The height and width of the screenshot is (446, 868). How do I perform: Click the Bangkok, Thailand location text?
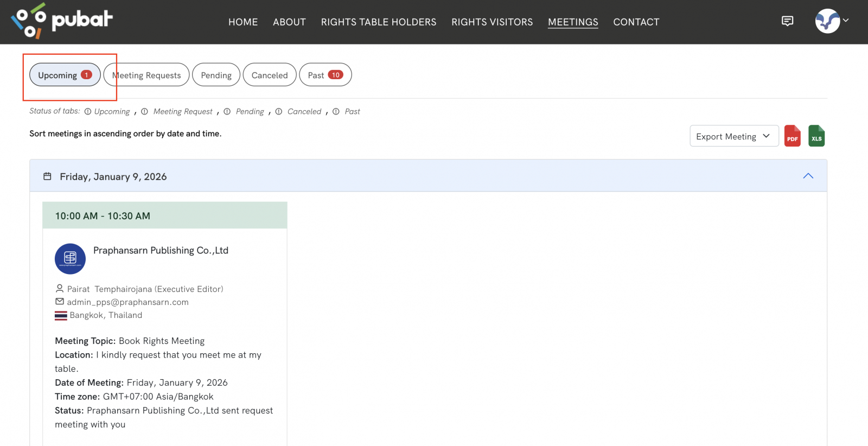[x=106, y=315]
